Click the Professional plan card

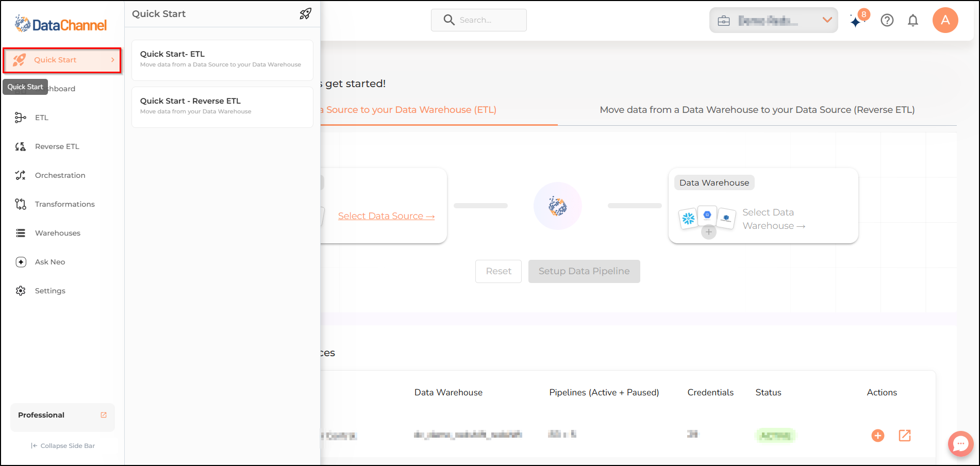[62, 417]
